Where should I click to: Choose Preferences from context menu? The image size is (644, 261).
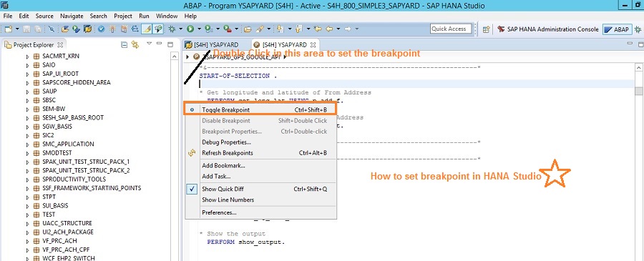click(x=219, y=212)
